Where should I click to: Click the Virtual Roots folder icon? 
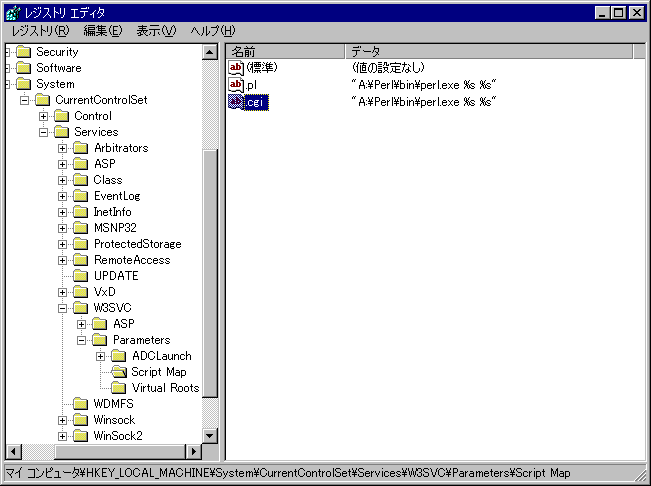click(x=119, y=388)
